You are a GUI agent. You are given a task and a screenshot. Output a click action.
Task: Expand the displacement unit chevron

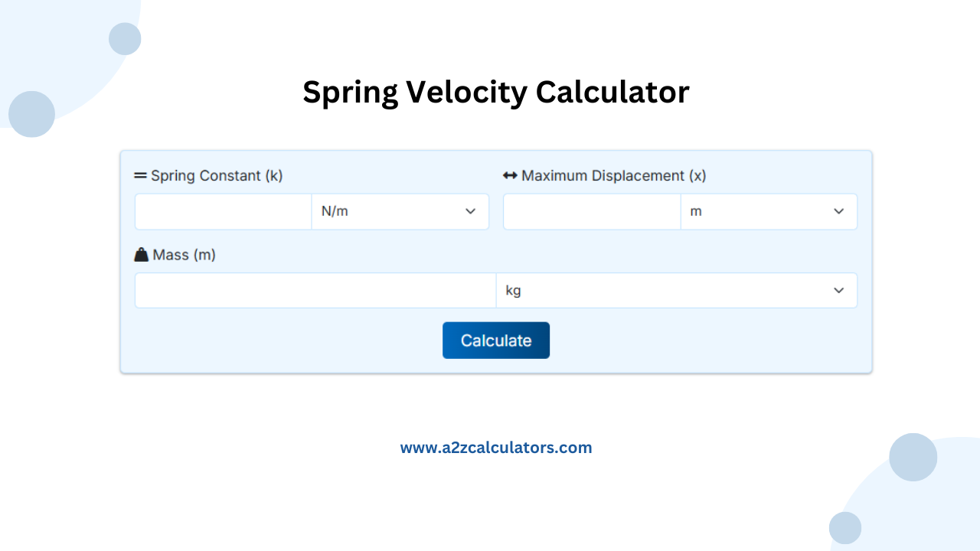[838, 211]
